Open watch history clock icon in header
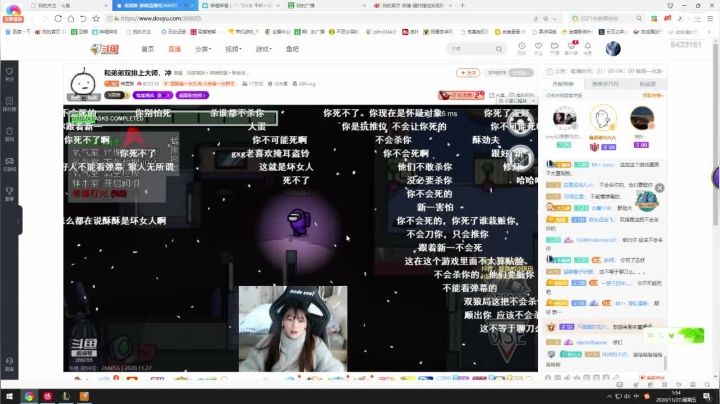Viewport: 720px width, 404px height. click(522, 46)
